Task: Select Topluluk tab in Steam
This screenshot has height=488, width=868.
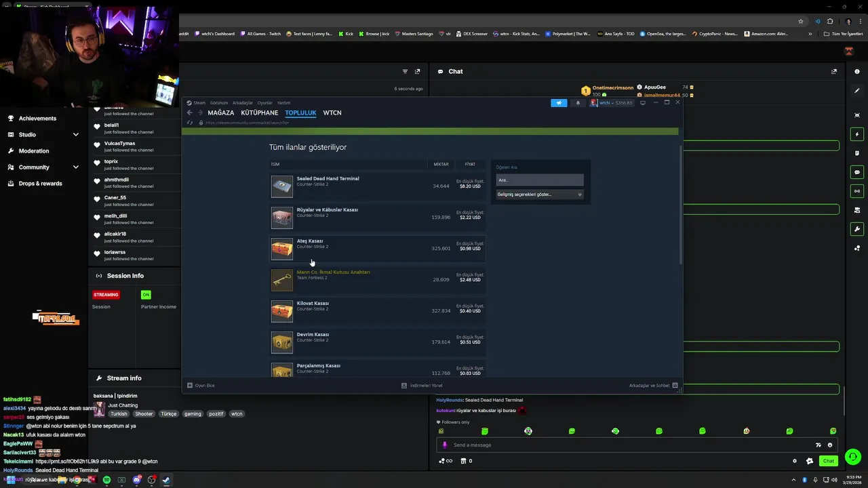Action: pos(300,113)
